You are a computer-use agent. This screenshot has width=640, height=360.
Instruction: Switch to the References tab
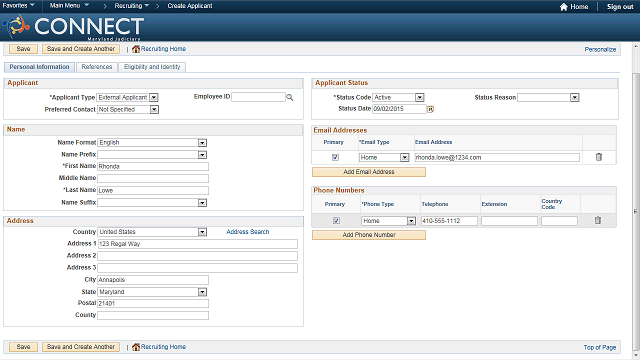pyautogui.click(x=97, y=67)
